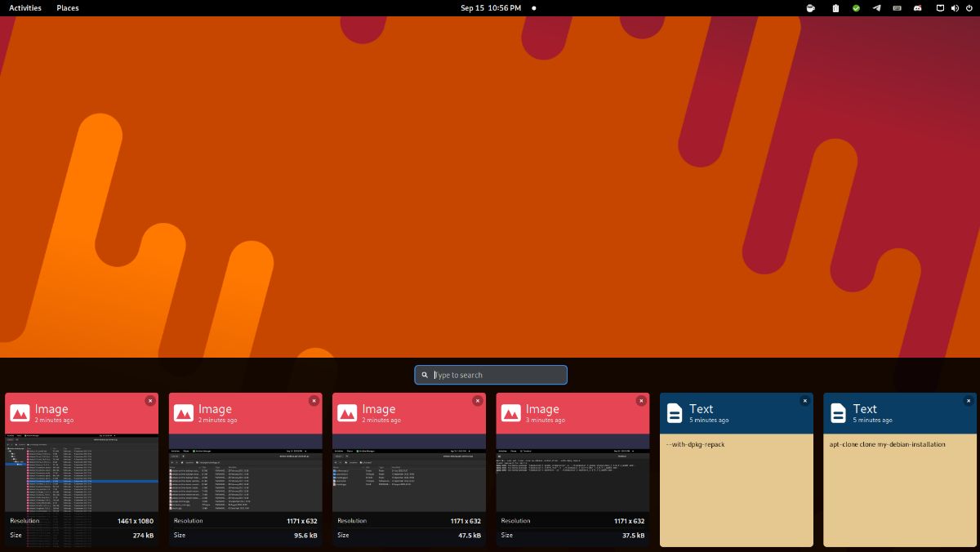Click the notification dot beside the clock
The width and height of the screenshot is (980, 552).
coord(533,8)
